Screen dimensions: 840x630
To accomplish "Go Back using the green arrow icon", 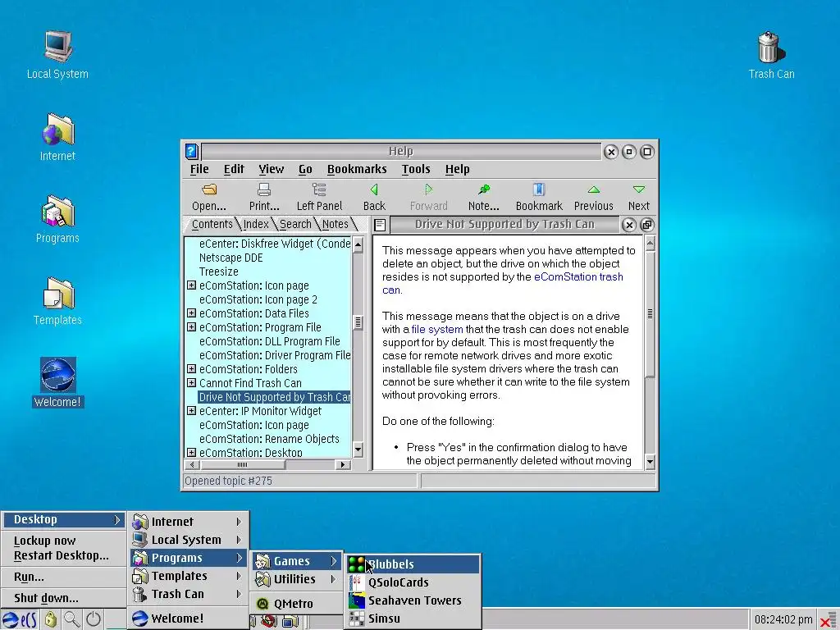I will [374, 189].
